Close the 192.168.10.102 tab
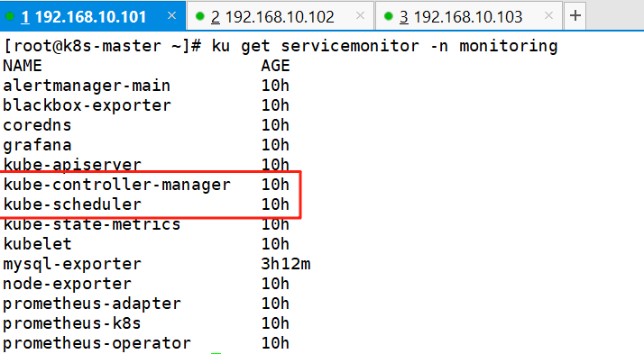Image resolution: width=644 pixels, height=354 pixels. [x=360, y=16]
